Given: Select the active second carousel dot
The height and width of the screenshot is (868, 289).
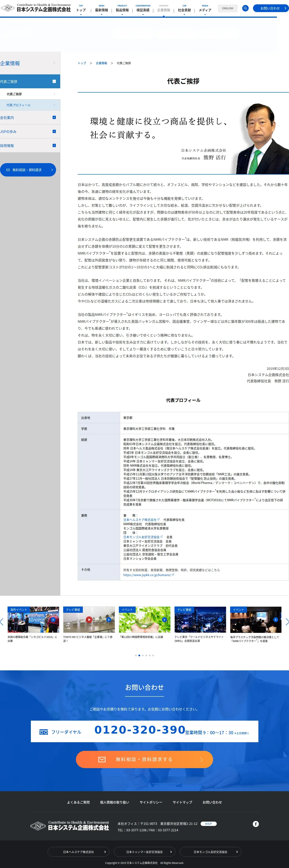Looking at the screenshot, I should coord(139,655).
